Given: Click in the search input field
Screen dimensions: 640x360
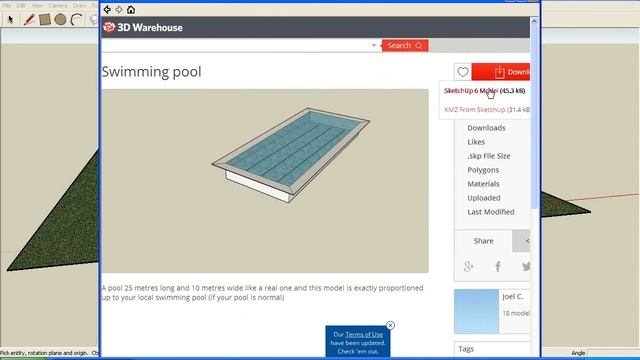Looking at the screenshot, I should (x=236, y=46).
